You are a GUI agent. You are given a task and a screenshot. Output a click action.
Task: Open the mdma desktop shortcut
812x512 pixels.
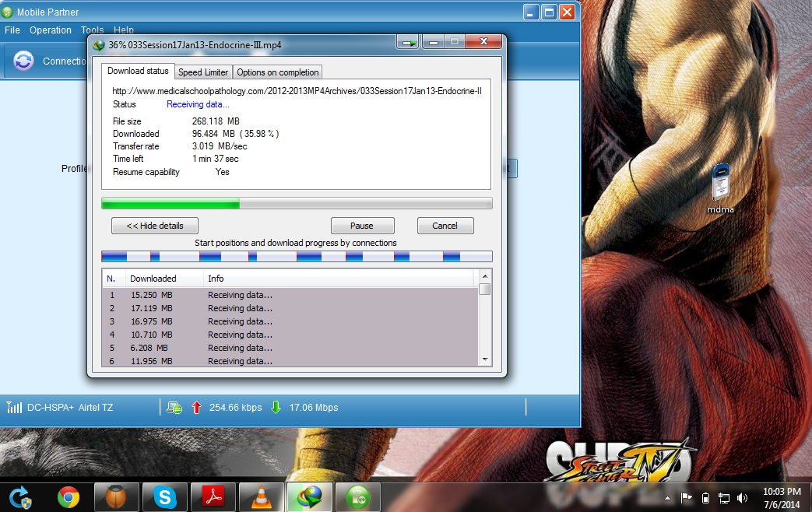coord(720,189)
